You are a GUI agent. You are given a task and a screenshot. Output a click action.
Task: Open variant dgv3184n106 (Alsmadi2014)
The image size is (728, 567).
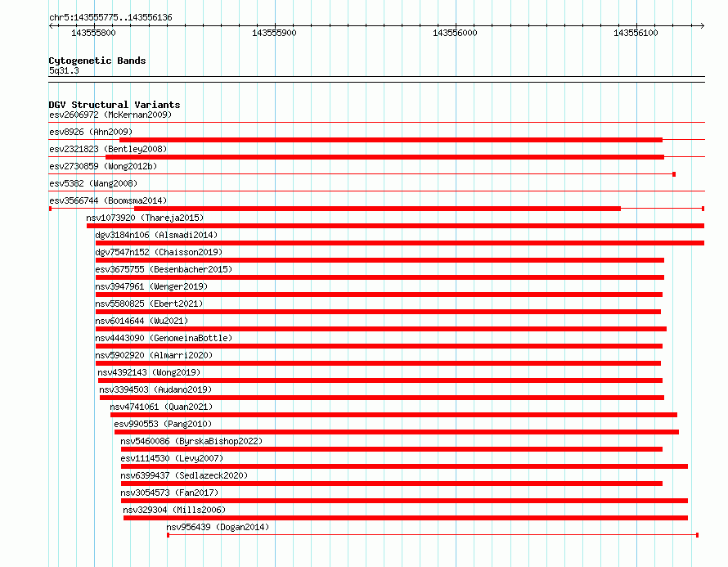[156, 235]
